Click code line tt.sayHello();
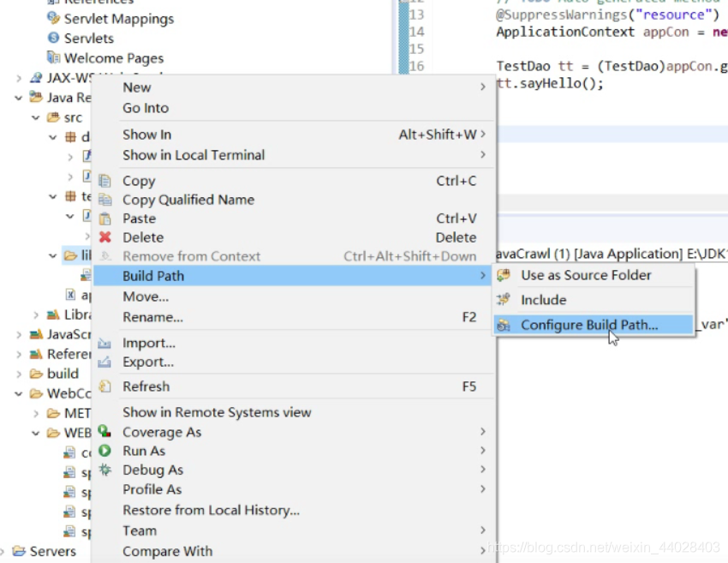 550,84
